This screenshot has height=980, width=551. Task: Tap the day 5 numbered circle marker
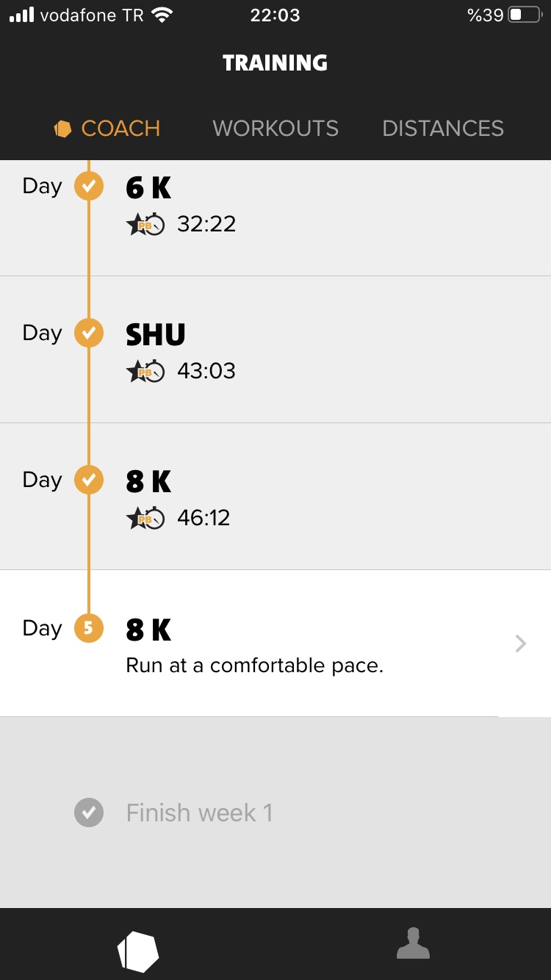point(88,629)
